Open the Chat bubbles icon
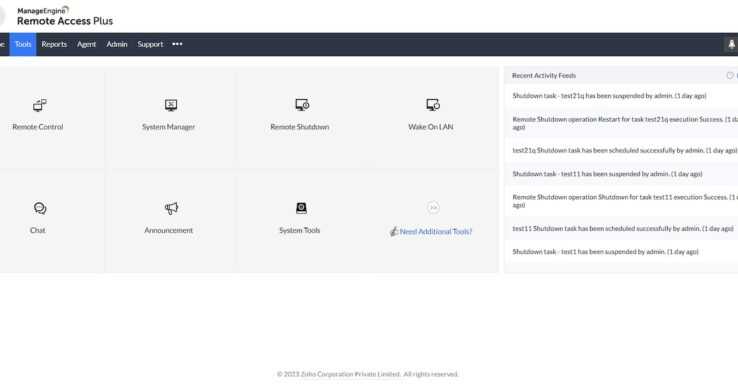Screen dimensions: 738x386 tap(40, 208)
